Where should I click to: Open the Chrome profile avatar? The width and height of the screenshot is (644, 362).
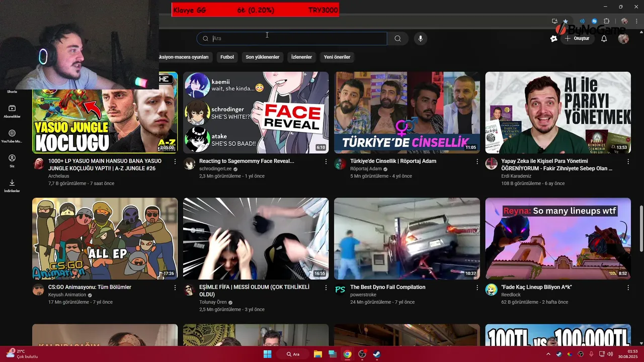tap(624, 21)
